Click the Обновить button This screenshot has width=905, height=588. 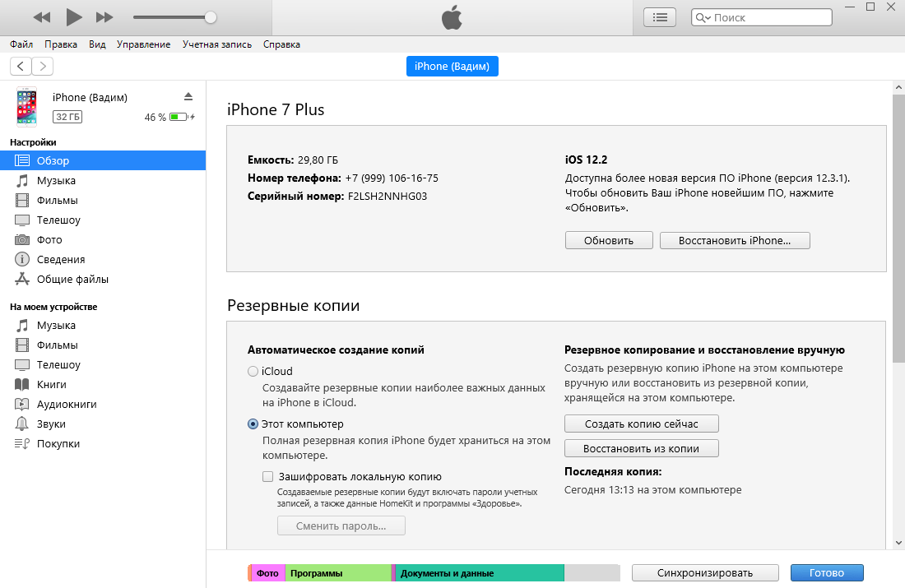click(609, 240)
